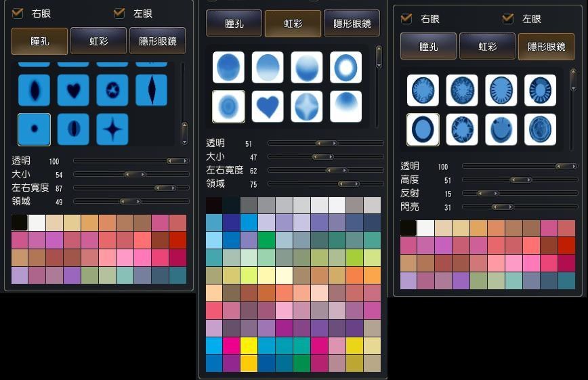Pick the white swatch in pupil palette
The image size is (588, 380).
pos(37,223)
